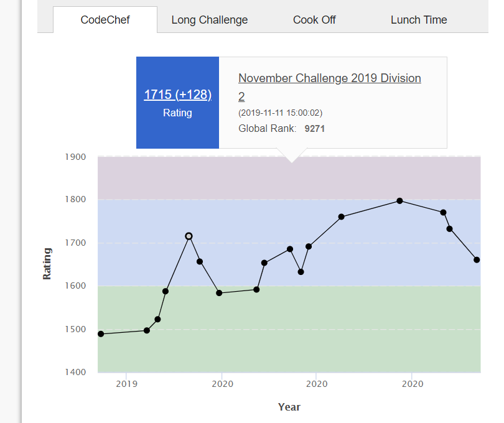This screenshot has height=423, width=504.
Task: Click the 2019-11-11 15:00:02 timestamp
Action: 280,113
